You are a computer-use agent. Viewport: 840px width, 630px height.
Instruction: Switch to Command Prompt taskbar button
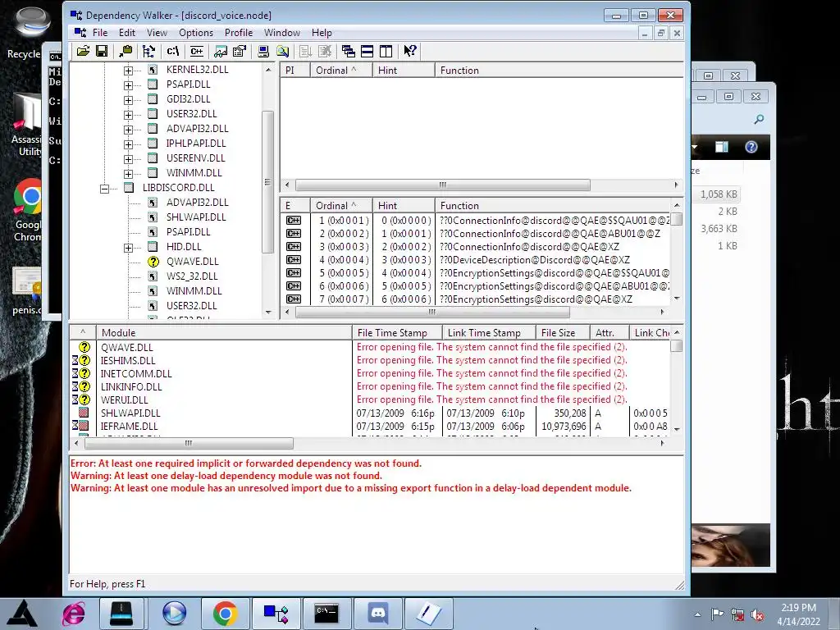pos(326,613)
